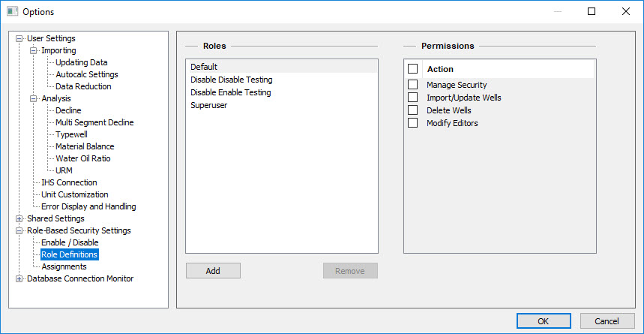644x334 pixels.
Task: Collapse the Importing tree branch
Action: tap(34, 50)
